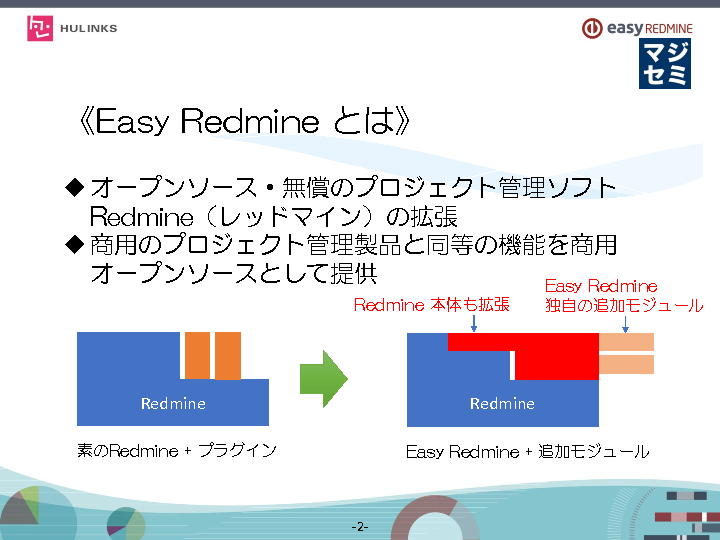Click the left blue Redmine block label
The height and width of the screenshot is (540, 720).
pyautogui.click(x=173, y=404)
